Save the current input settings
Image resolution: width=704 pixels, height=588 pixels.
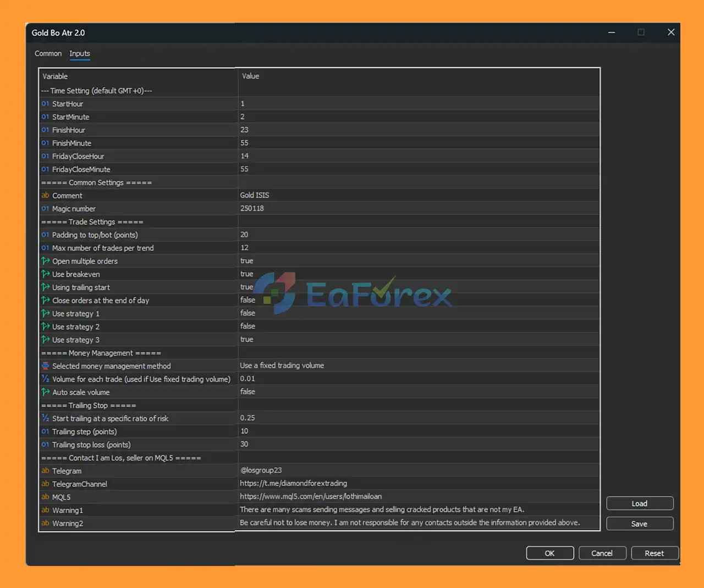point(639,524)
